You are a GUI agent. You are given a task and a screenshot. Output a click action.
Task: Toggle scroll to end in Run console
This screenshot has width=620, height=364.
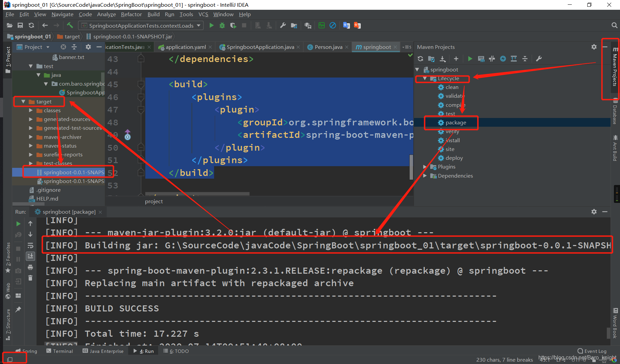(30, 256)
